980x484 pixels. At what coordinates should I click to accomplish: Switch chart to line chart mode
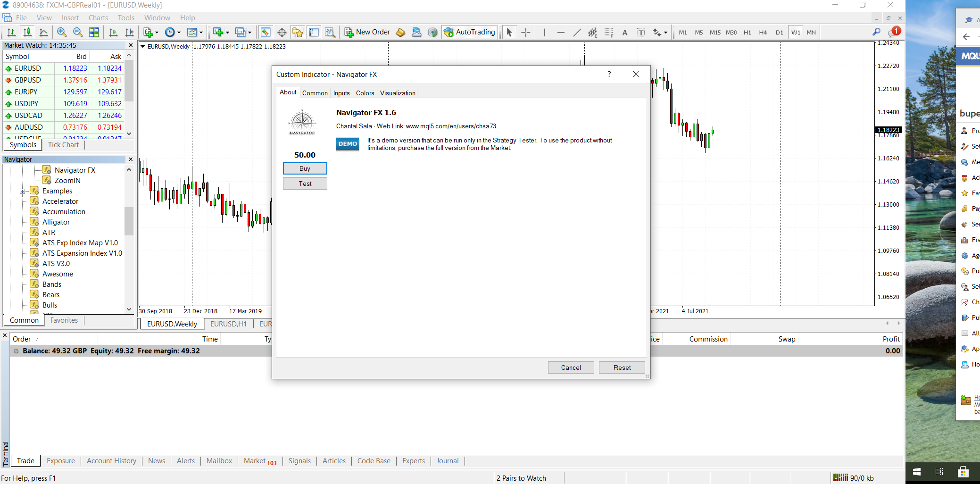[x=44, y=32]
